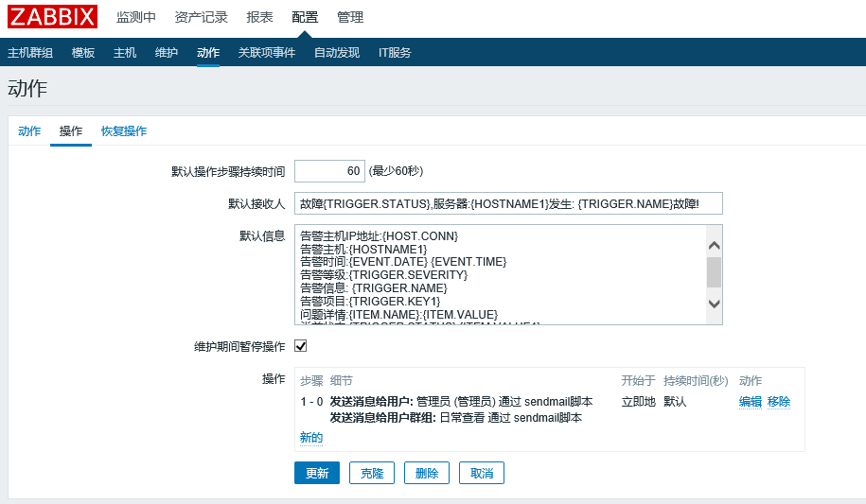
Task: Go to IT服务 submenu
Action: pos(395,52)
